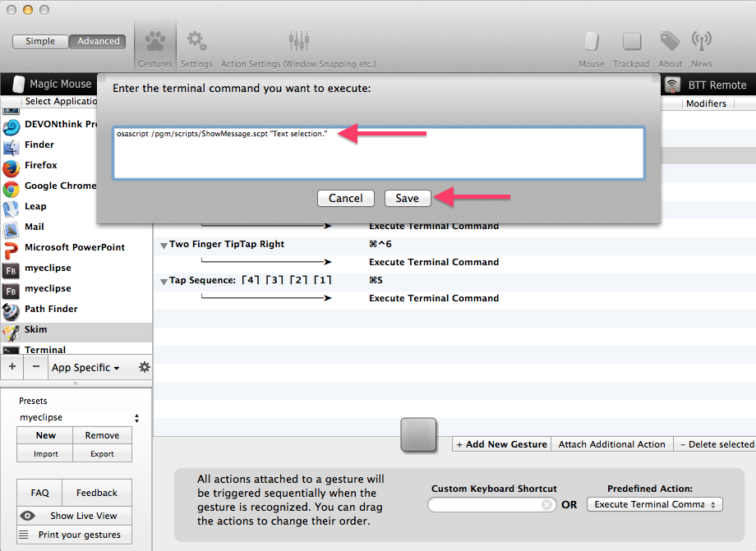
Task: Switch to Simple mode
Action: 40,41
